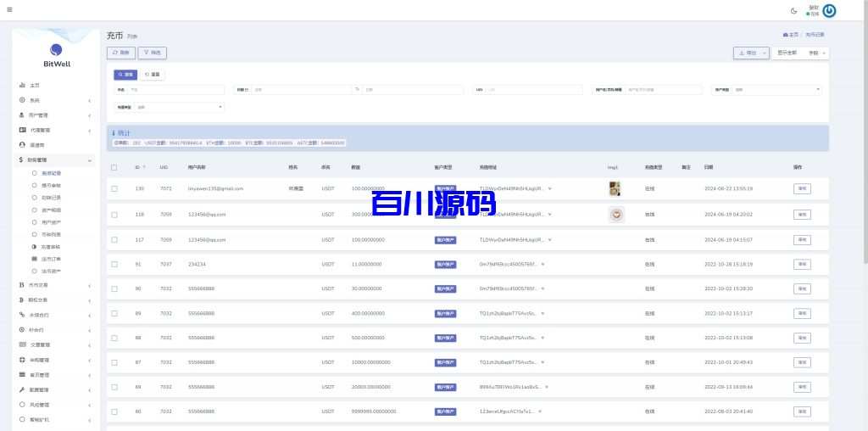Click the 审核 button for row ID 60

[802, 411]
